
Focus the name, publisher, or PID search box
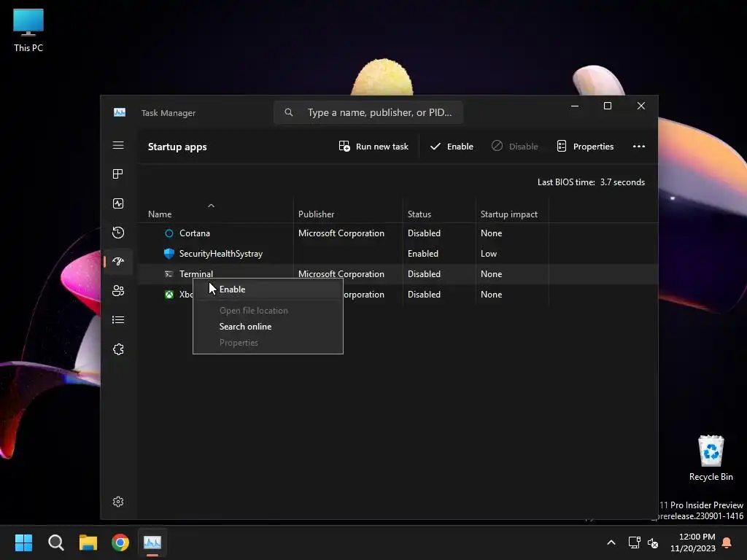pyautogui.click(x=368, y=112)
